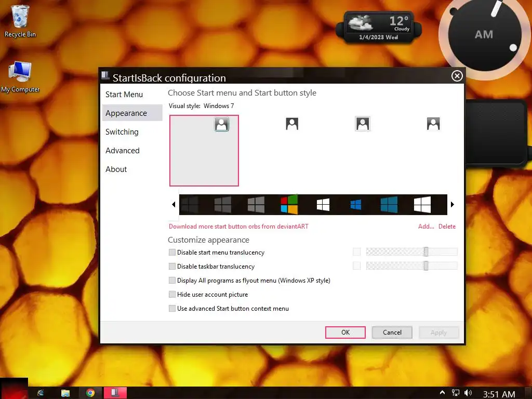Open the red Start button on taskbar
Viewport: 532px width, 399px height.
point(14,389)
